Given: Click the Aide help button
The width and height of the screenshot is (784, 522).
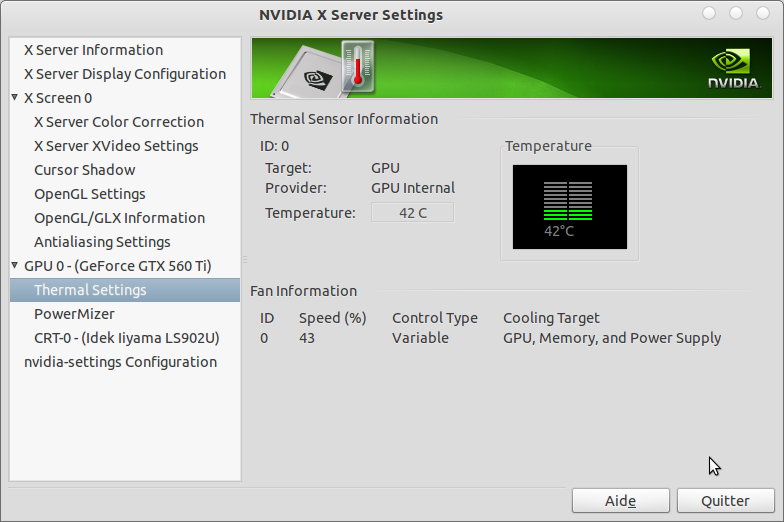Looking at the screenshot, I should tap(620, 500).
